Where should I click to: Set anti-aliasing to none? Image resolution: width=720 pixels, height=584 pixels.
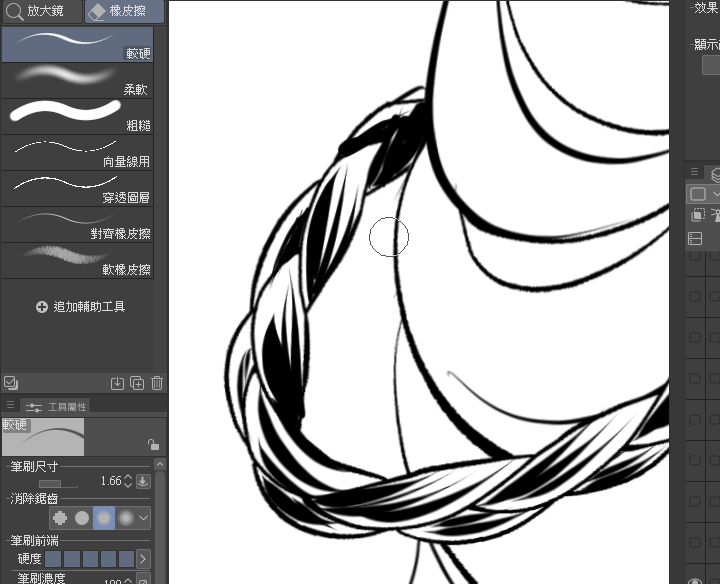click(x=60, y=518)
